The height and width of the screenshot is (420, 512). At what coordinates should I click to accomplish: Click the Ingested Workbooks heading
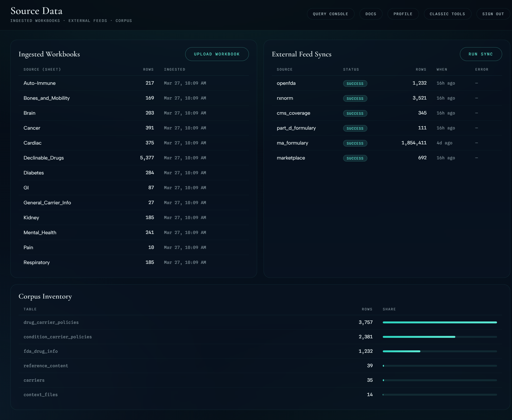49,54
